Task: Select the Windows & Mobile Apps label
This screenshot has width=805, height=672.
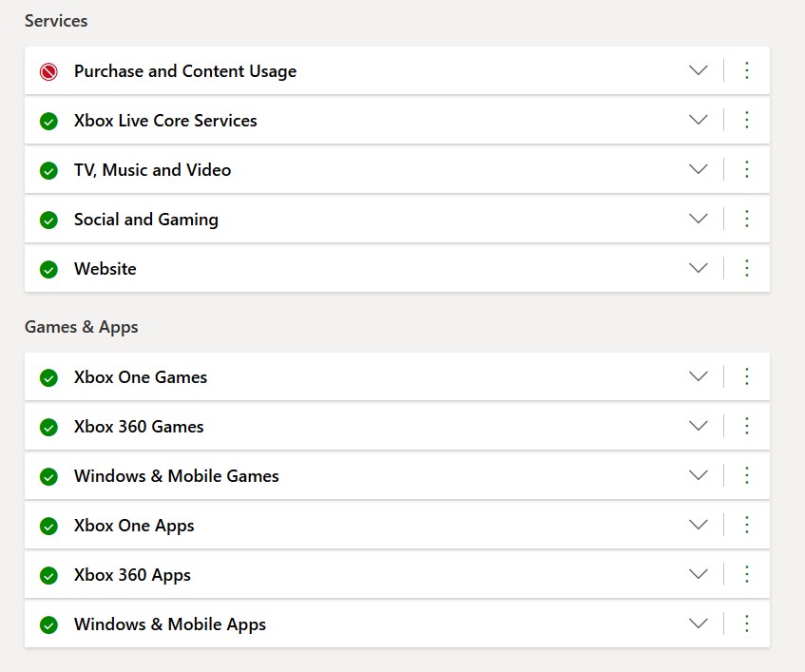Action: [170, 624]
